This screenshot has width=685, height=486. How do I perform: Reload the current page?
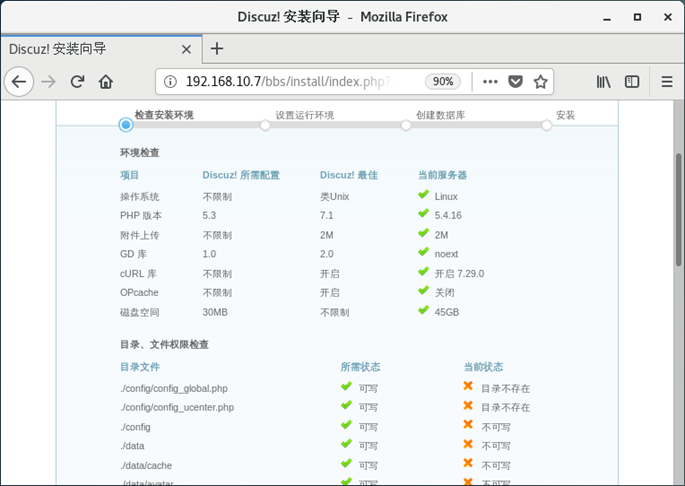click(x=77, y=81)
